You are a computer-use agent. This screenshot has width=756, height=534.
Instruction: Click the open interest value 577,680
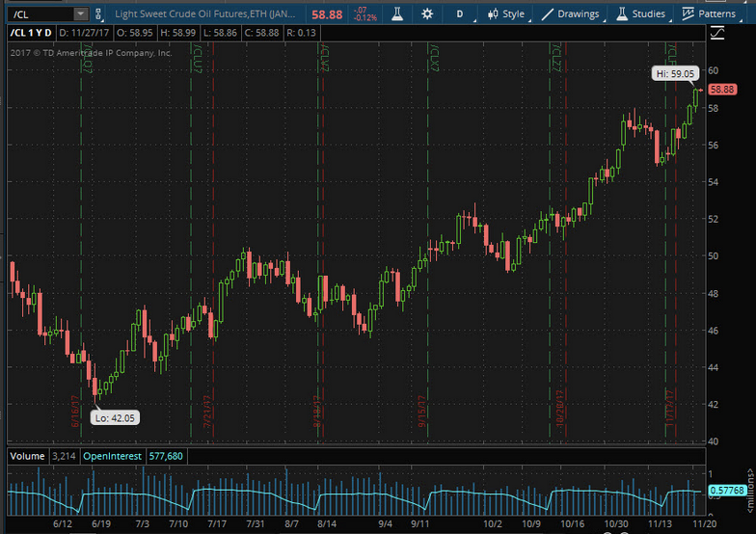click(x=166, y=456)
